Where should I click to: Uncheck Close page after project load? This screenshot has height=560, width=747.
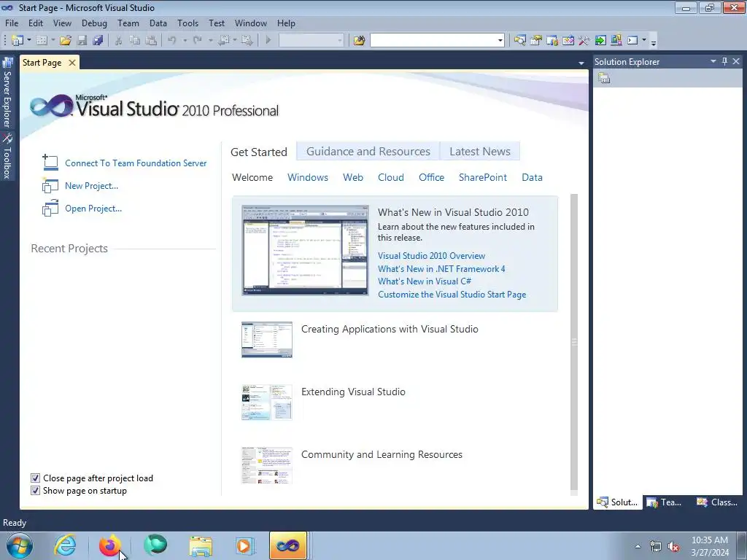(35, 478)
